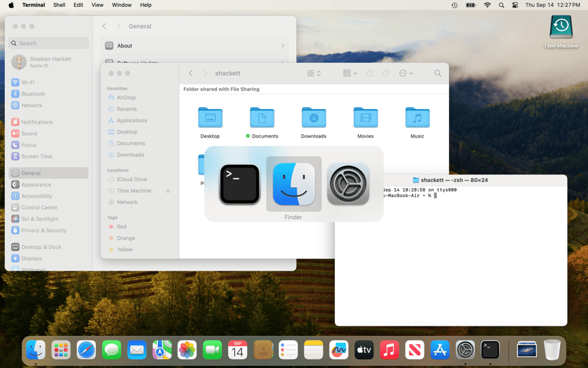Viewport: 588px width, 368px height.
Task: Open Contacts from the Dock
Action: 263,350
